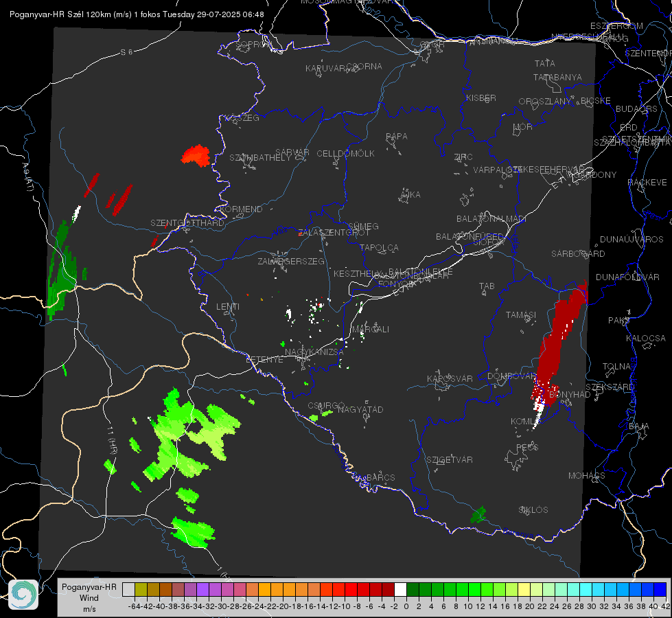Click the ZIRC city label
The width and height of the screenshot is (672, 618).
(463, 157)
